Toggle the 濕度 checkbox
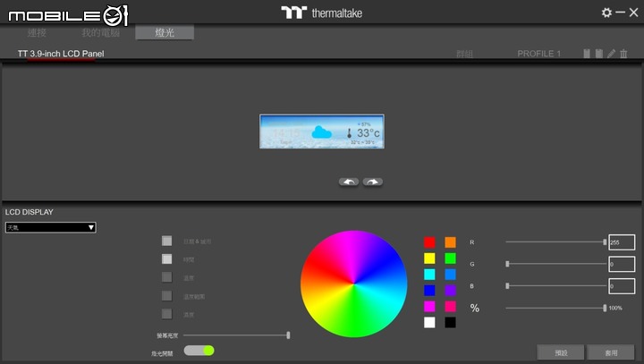The height and width of the screenshot is (364, 644). 166,314
